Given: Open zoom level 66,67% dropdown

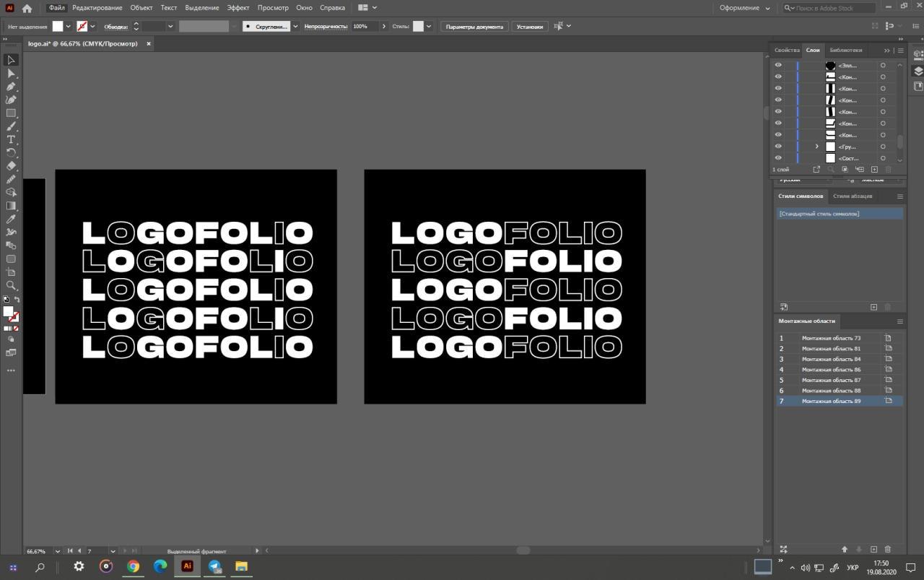Looking at the screenshot, I should pos(58,551).
